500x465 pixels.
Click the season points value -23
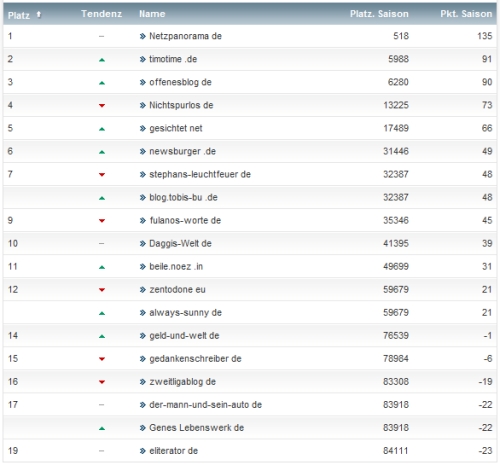coord(486,451)
